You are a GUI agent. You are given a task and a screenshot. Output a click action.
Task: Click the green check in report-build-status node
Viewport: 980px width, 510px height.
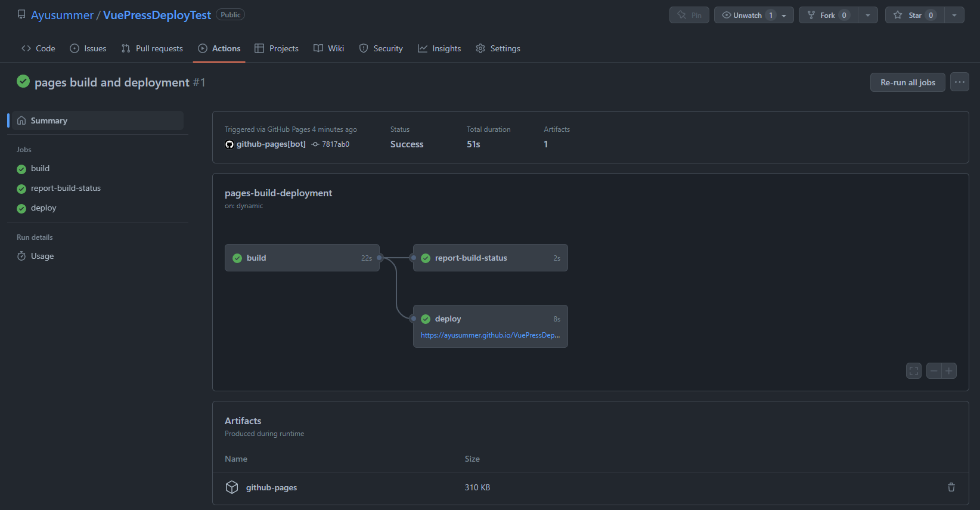426,258
